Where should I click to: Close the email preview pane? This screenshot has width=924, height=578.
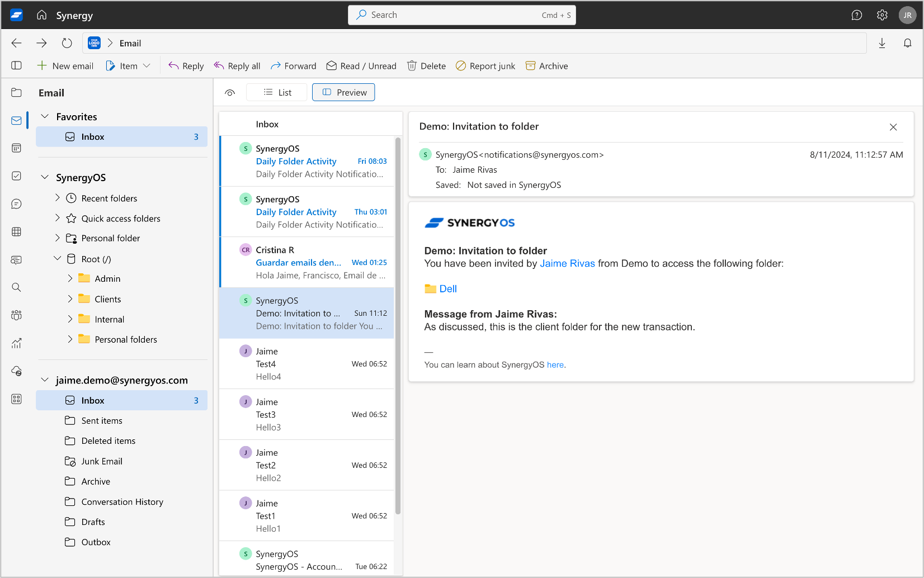(893, 127)
